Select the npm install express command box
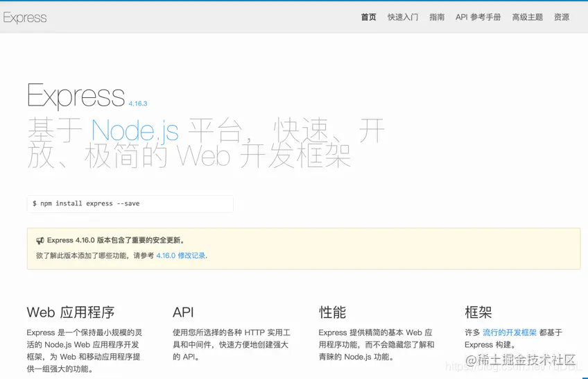The image size is (588, 379). [130, 204]
